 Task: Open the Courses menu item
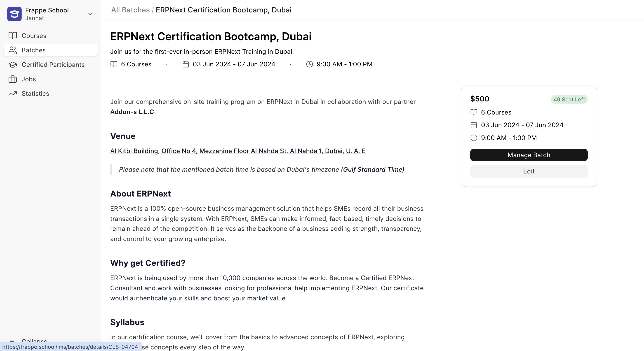click(34, 36)
